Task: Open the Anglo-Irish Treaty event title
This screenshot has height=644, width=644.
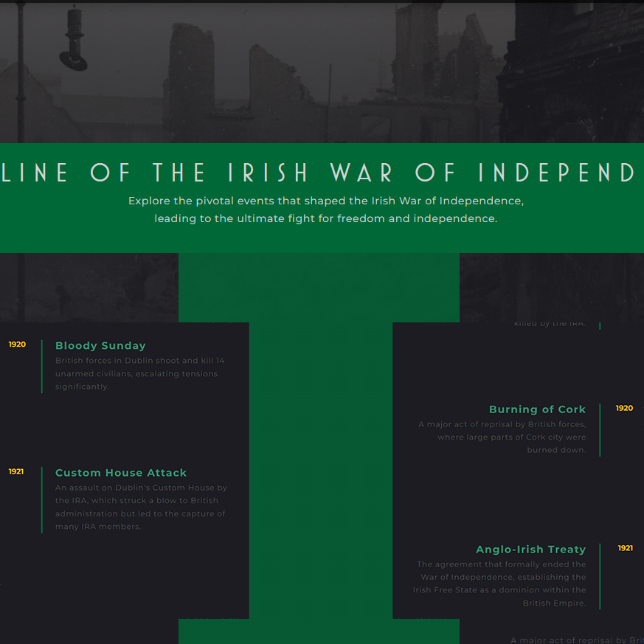Action: point(530,549)
